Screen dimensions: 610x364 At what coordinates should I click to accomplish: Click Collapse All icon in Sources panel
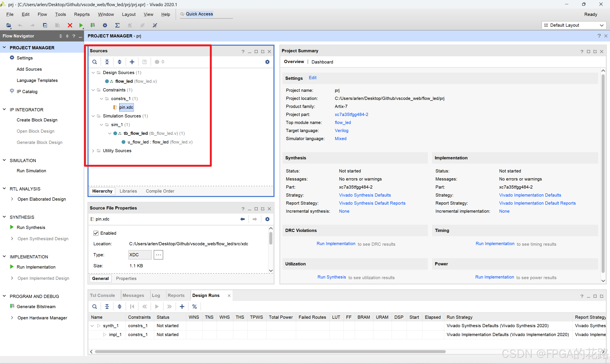click(107, 62)
